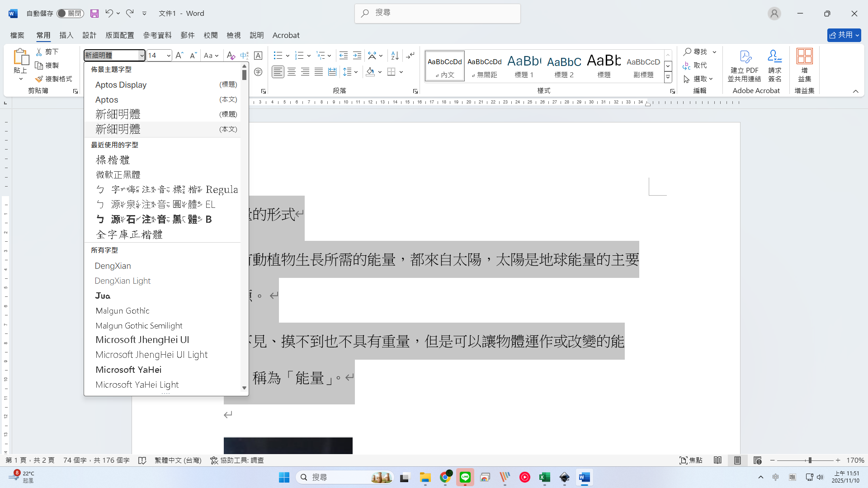Click the clear formatting eraser icon

[231, 56]
